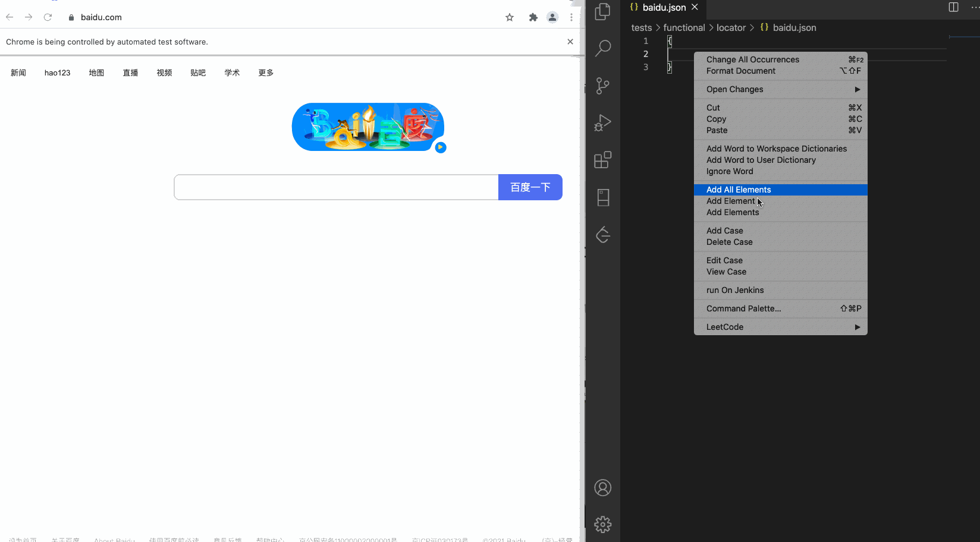Open the Extensions view
Image resolution: width=980 pixels, height=542 pixels.
602,160
